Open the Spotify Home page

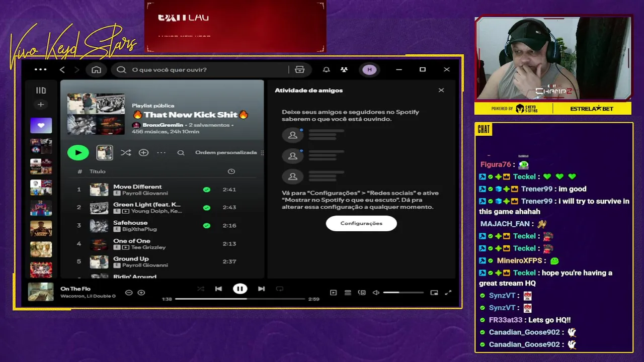[x=96, y=69]
